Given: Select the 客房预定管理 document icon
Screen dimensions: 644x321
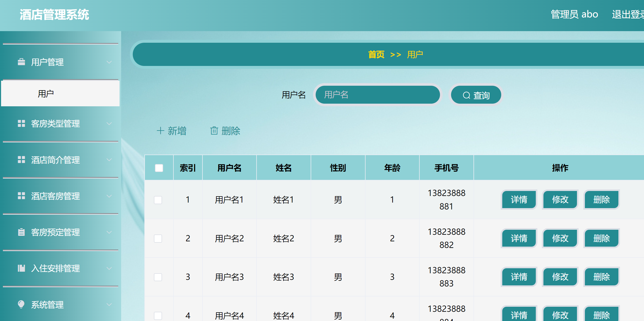Looking at the screenshot, I should point(21,232).
